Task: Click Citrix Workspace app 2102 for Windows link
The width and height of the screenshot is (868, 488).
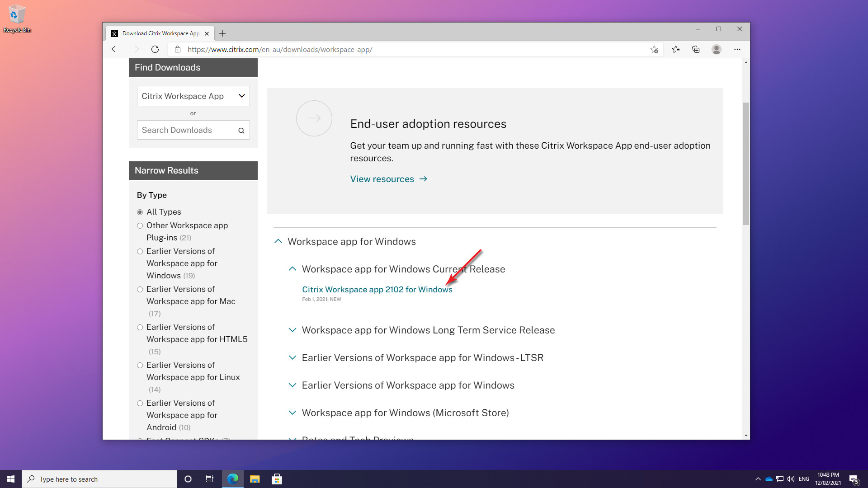Action: click(377, 290)
